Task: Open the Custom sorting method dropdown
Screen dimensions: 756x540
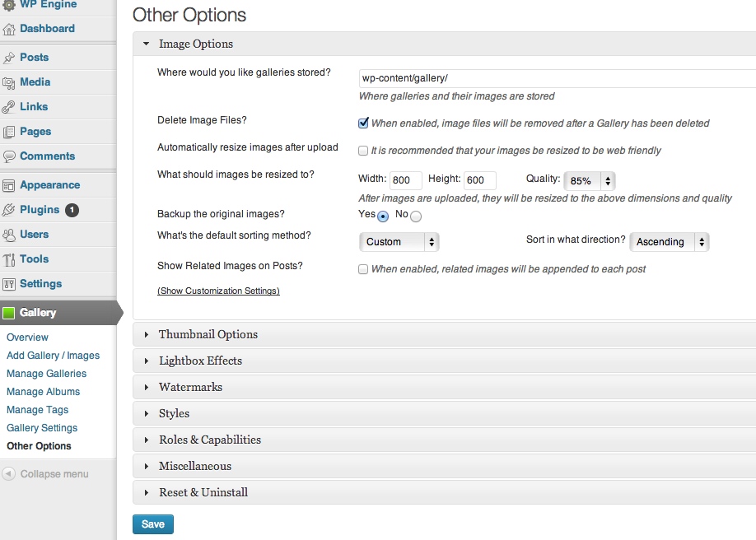Action: tap(399, 242)
